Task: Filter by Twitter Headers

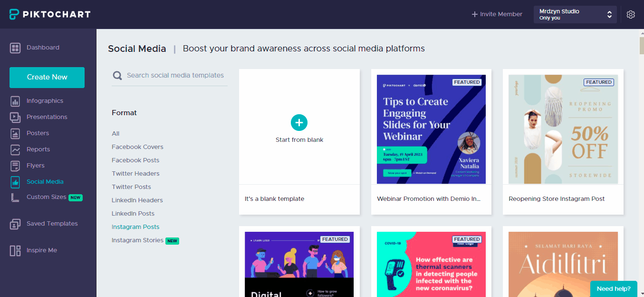Action: coord(135,174)
